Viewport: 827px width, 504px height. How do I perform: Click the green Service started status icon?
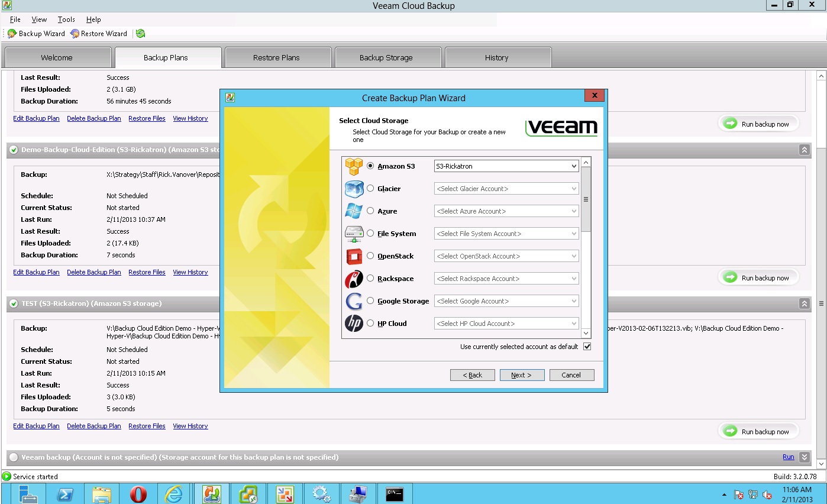tap(7, 476)
